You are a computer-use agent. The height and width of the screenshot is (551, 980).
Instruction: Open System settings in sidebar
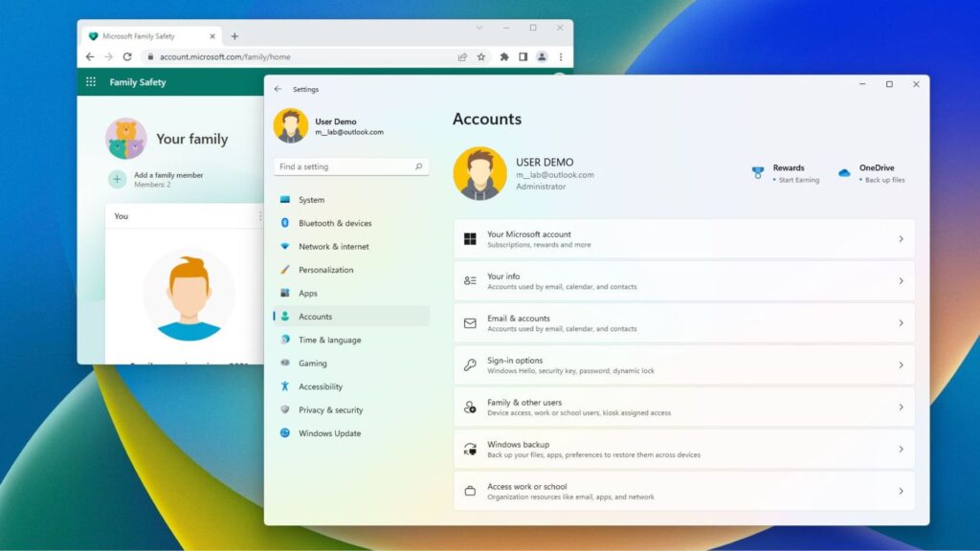(x=351, y=200)
